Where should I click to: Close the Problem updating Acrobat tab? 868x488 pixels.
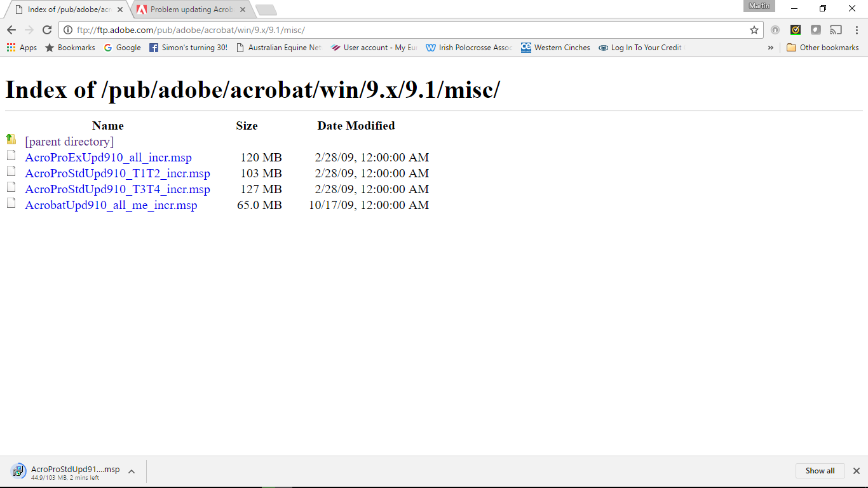(x=243, y=10)
